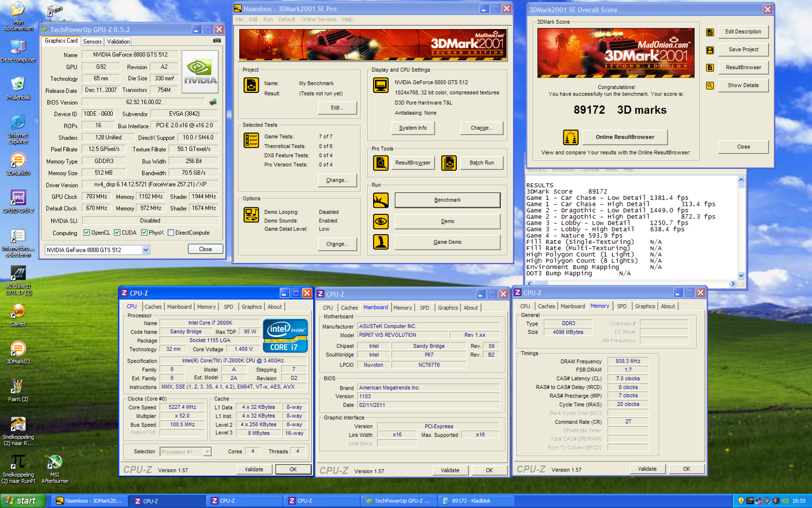Click the 89172 - Kladblok taskbar item

(x=476, y=501)
